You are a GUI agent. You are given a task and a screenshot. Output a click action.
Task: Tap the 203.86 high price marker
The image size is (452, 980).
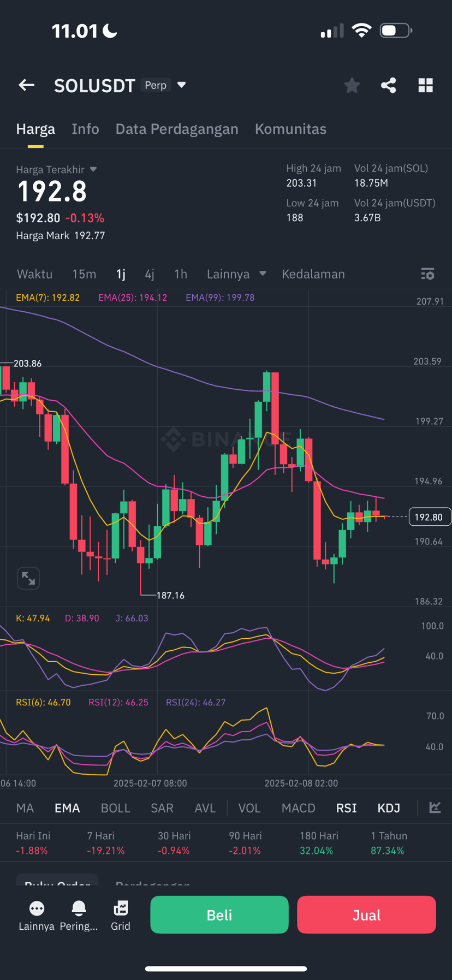point(27,363)
